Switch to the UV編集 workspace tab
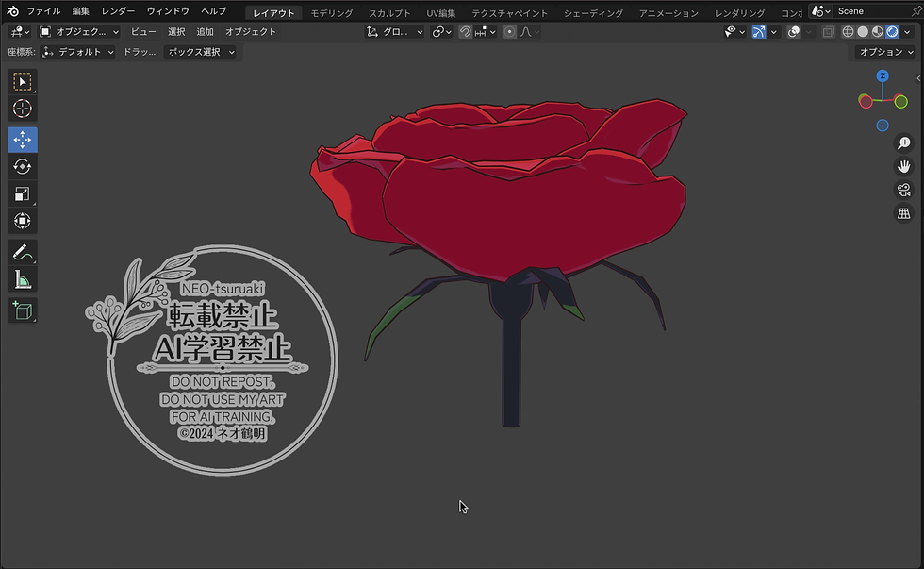The width and height of the screenshot is (924, 569). pos(441,12)
